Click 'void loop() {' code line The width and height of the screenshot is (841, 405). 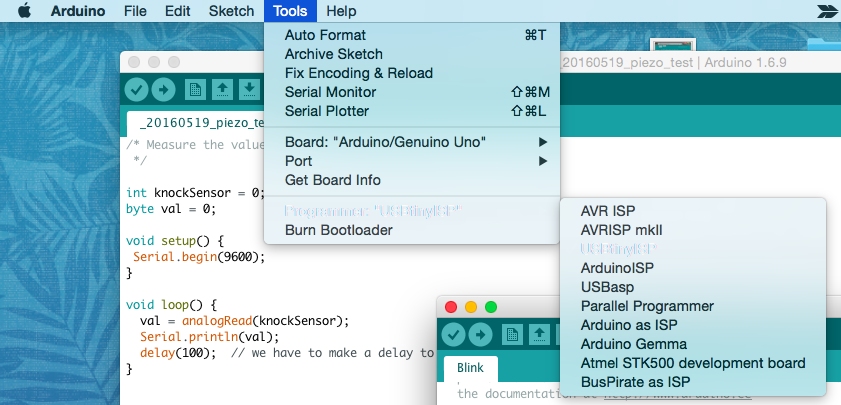171,305
